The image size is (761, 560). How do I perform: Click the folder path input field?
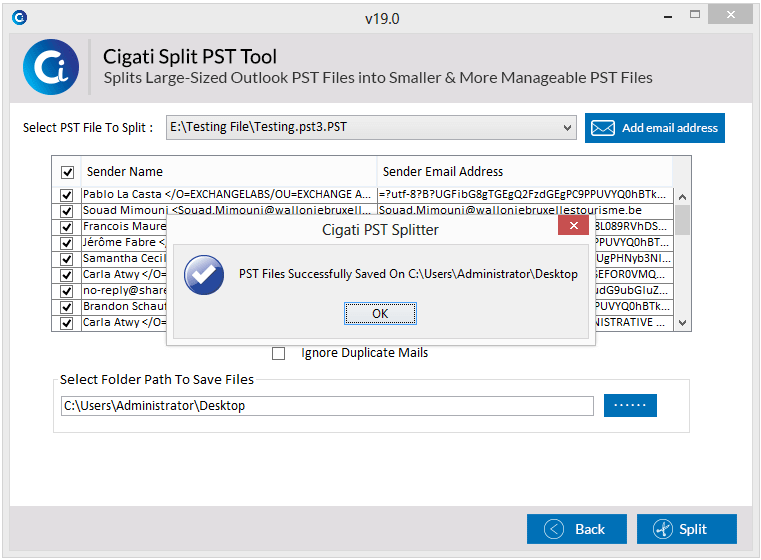coord(327,406)
